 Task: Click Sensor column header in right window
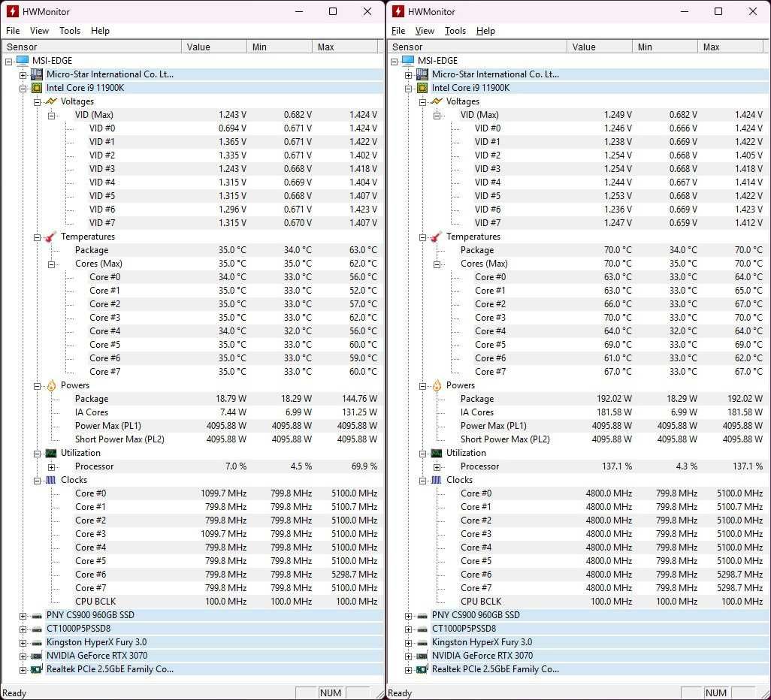pos(477,47)
